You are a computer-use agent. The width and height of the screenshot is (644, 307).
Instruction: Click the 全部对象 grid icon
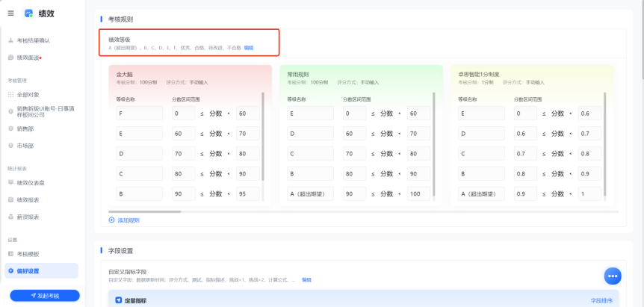(11, 94)
